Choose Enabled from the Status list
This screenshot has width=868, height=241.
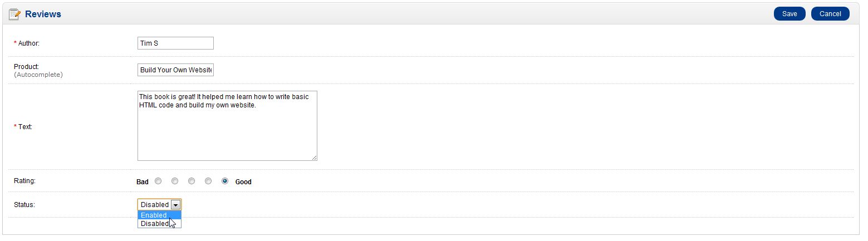tap(154, 215)
